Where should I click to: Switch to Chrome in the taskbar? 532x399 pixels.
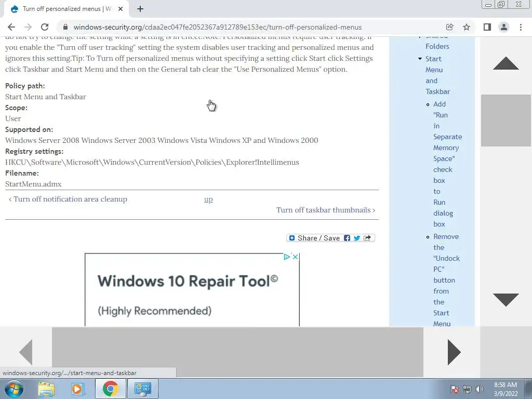coord(110,389)
